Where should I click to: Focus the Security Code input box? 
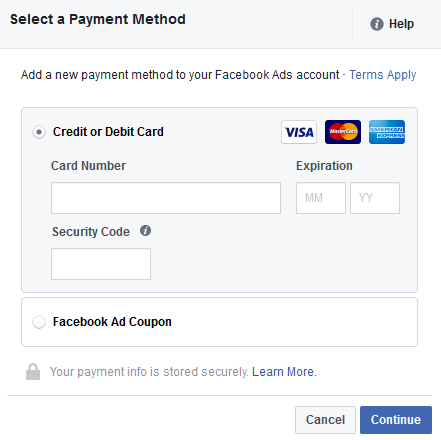101,264
